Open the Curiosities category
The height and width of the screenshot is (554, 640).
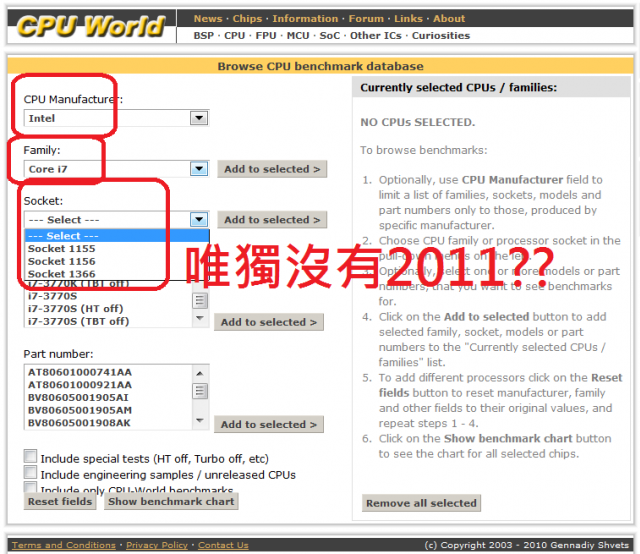click(441, 36)
